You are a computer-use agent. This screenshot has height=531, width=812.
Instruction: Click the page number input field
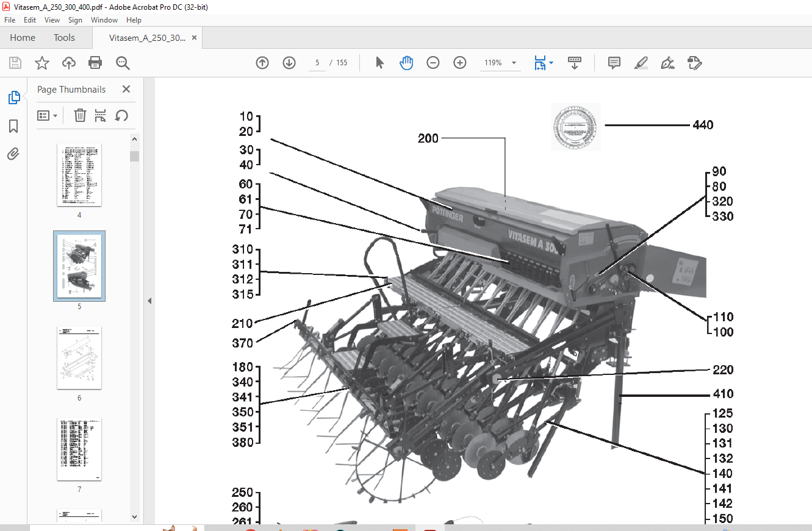point(318,63)
